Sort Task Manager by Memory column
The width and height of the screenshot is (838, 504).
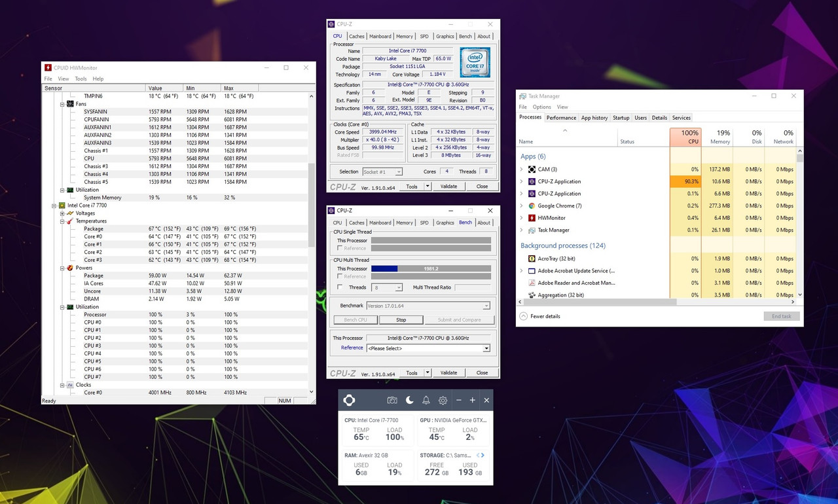[717, 137]
